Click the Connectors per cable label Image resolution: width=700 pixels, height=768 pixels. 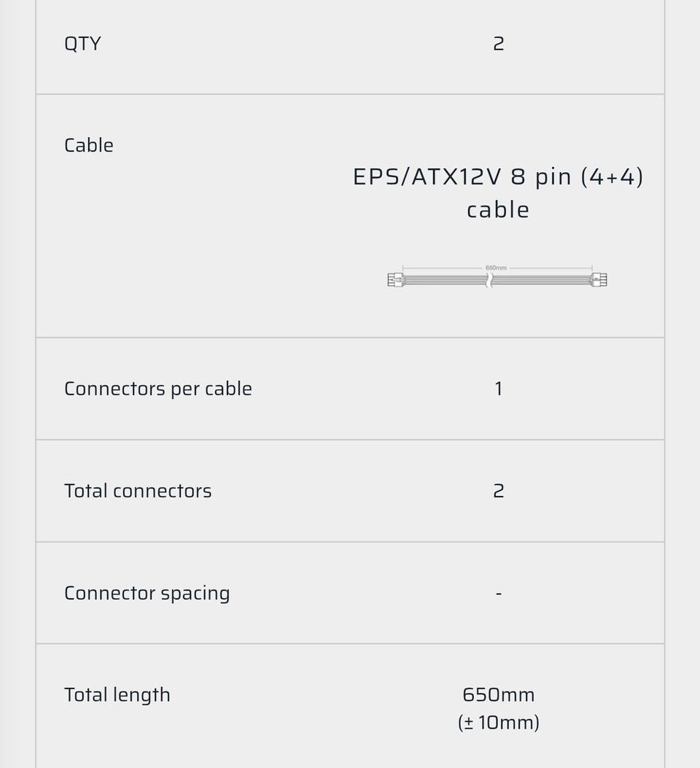158,389
